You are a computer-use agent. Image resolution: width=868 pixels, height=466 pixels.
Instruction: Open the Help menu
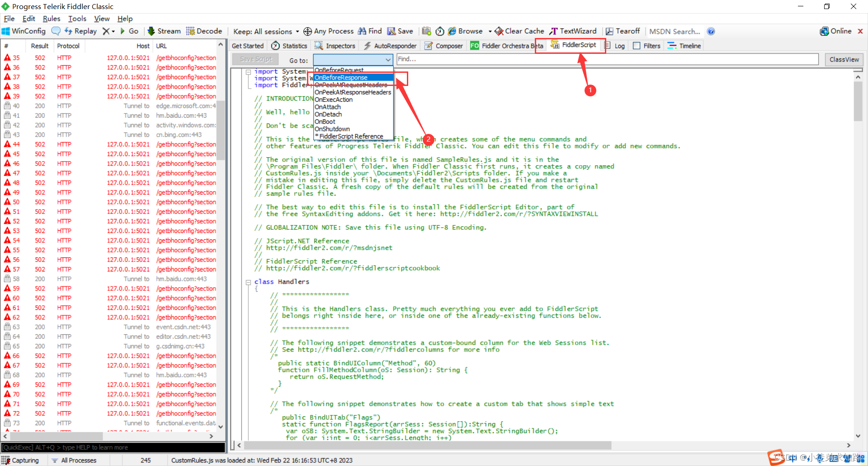tap(125, 19)
